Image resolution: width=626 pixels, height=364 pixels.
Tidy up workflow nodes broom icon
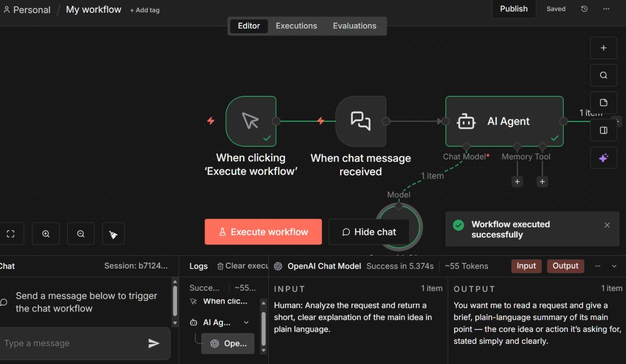[113, 234]
